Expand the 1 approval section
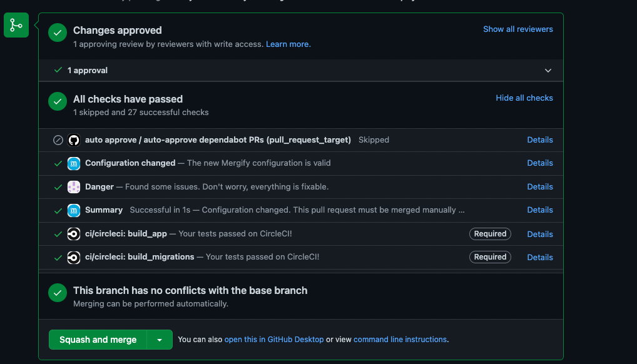637x364 pixels. (548, 70)
